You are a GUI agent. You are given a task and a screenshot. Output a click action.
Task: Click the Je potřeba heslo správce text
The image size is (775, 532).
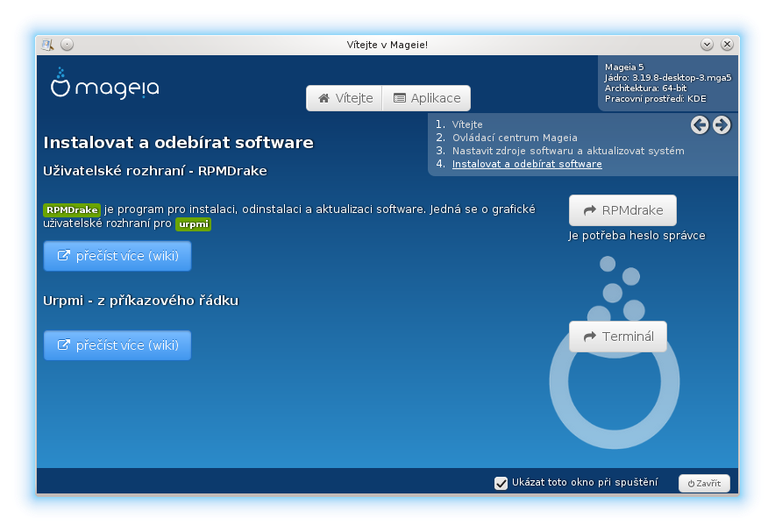coord(636,236)
